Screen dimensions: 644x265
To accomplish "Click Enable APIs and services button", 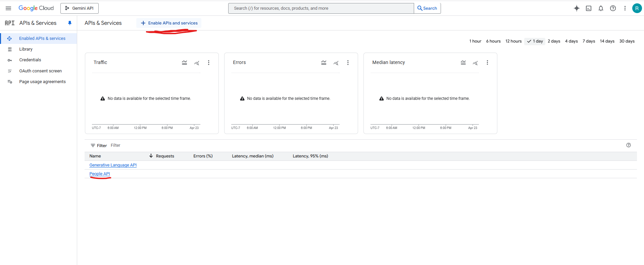I will pyautogui.click(x=169, y=23).
